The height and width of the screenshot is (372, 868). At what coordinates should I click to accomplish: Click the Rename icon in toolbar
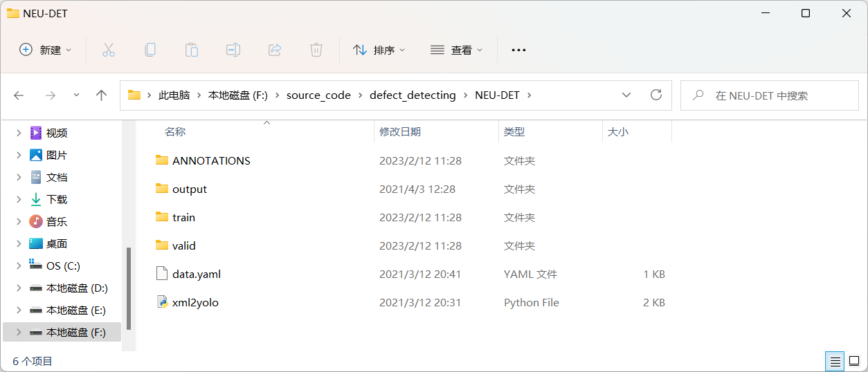233,50
